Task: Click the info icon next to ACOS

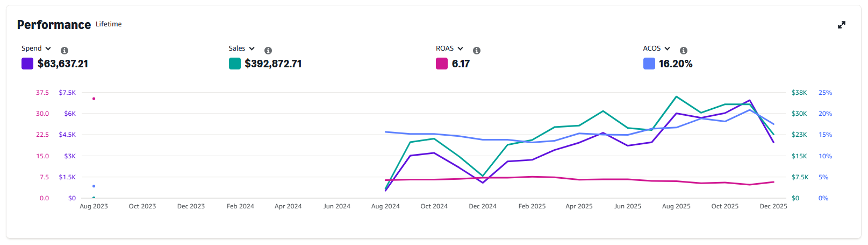Action: coord(684,51)
